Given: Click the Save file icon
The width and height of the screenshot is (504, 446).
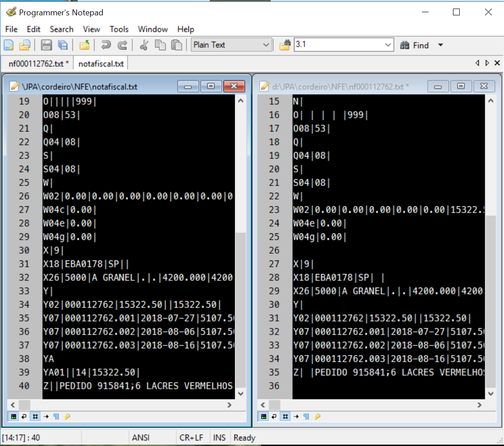Looking at the screenshot, I should click(46, 45).
